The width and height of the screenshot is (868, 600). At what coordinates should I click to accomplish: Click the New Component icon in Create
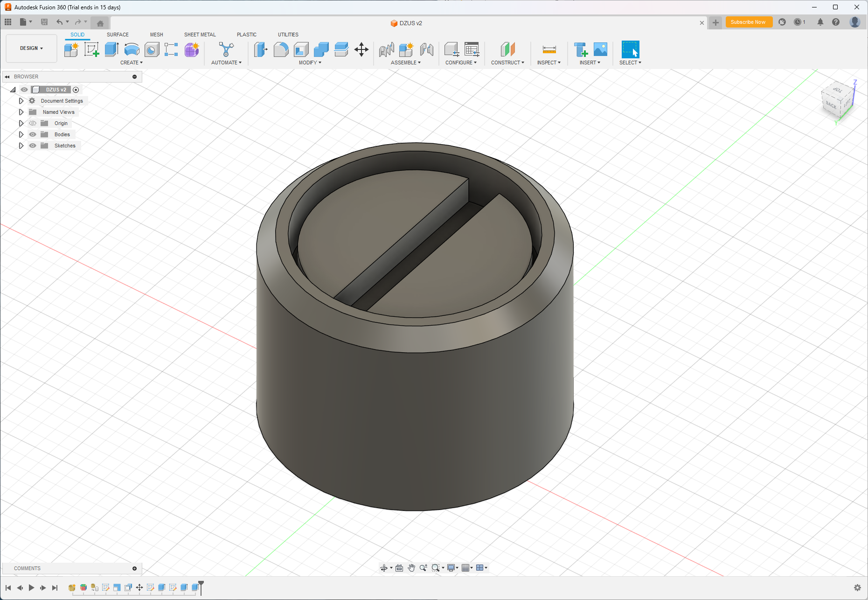click(71, 49)
